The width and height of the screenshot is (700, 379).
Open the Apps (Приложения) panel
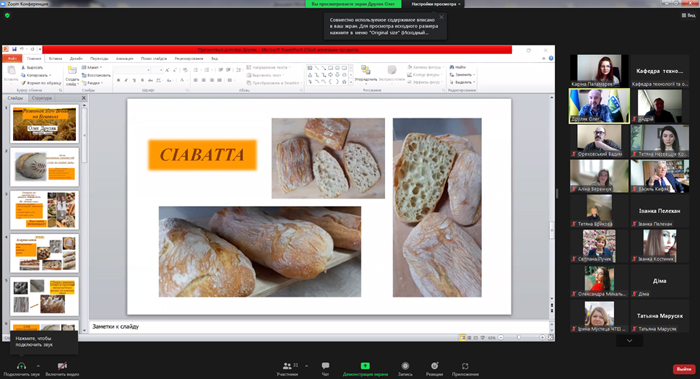pyautogui.click(x=465, y=369)
